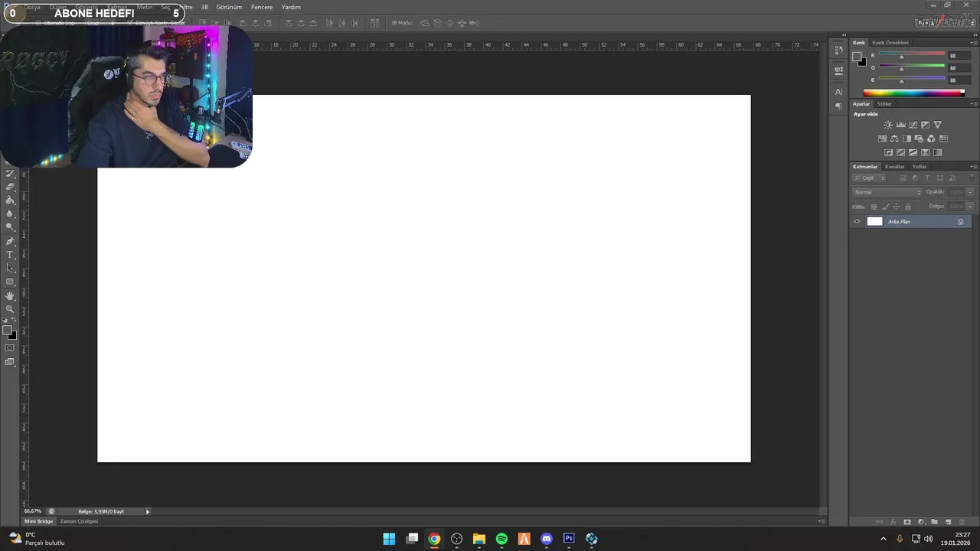
Task: Select the Dodge tool
Action: (x=10, y=227)
